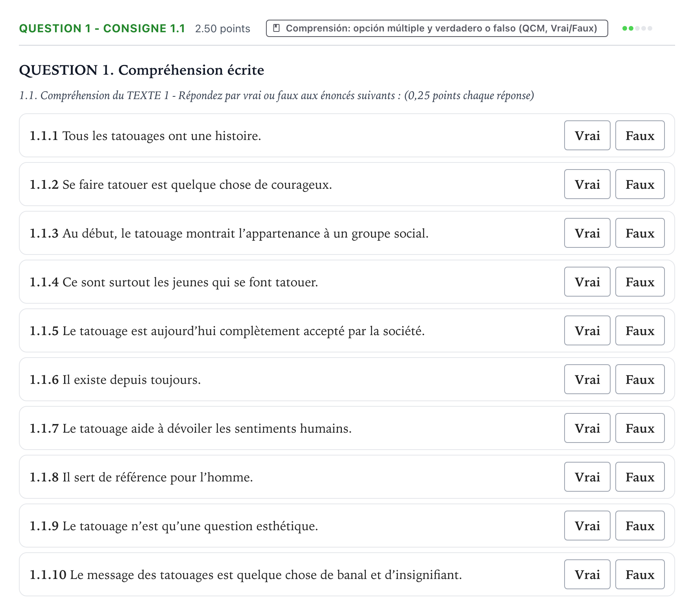Select Vrai for 1.1.6 existe depuis toujours
694x616 pixels.
coord(587,379)
